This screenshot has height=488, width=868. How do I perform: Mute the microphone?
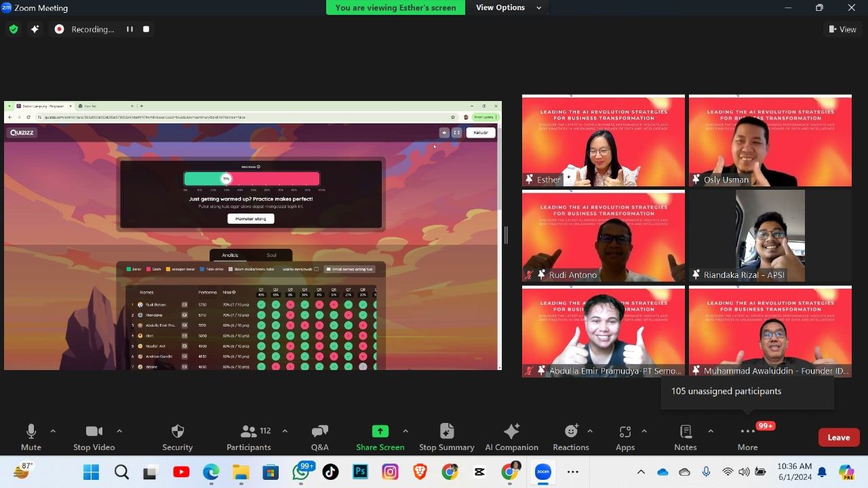(31, 432)
